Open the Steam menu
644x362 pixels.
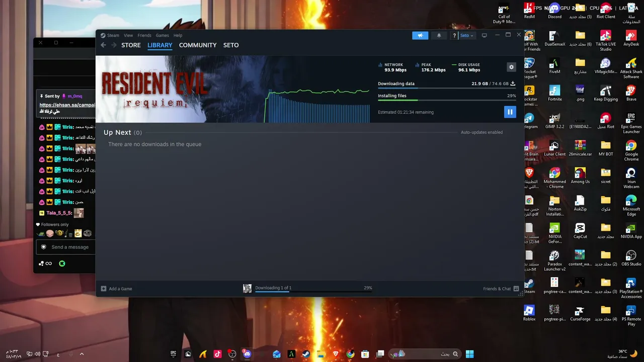coord(113,35)
